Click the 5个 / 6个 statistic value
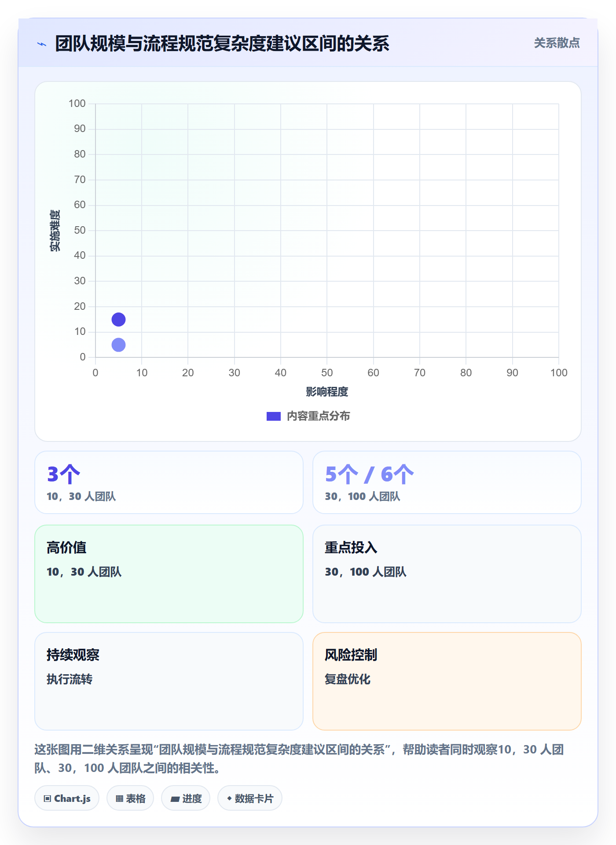 (369, 474)
